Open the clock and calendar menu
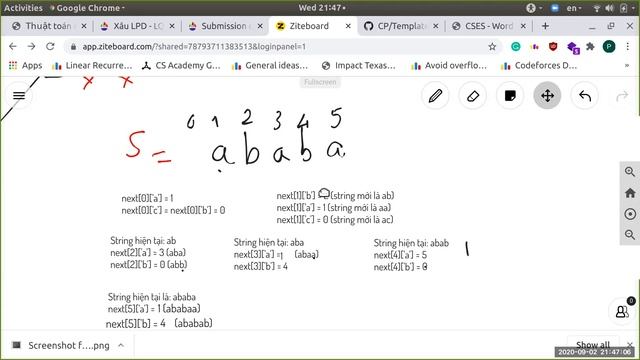The width and height of the screenshot is (640, 360). (x=322, y=8)
